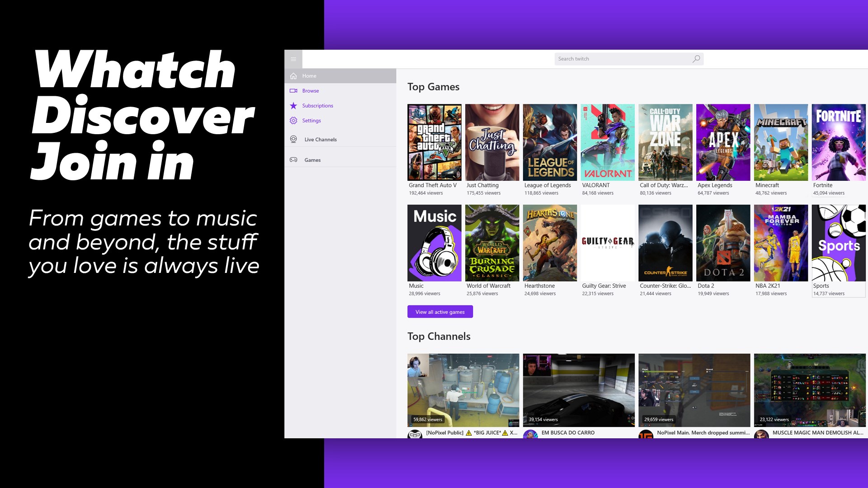Open Dota 2 game cover
Viewport: 868px width, 488px height.
point(723,243)
